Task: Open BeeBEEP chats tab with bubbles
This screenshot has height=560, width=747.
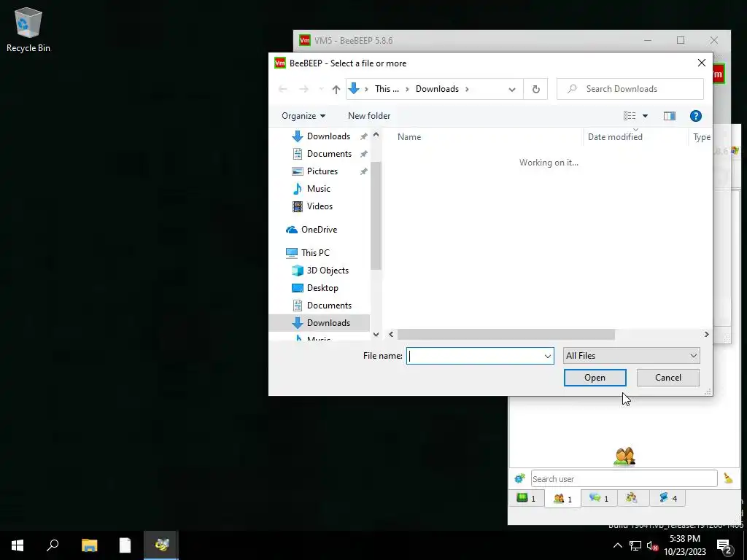Action: coord(599,498)
